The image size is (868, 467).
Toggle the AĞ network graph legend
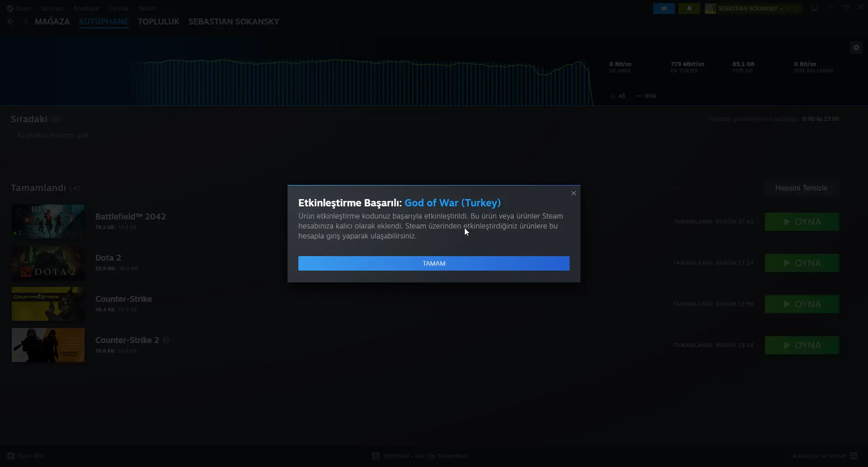click(x=618, y=96)
